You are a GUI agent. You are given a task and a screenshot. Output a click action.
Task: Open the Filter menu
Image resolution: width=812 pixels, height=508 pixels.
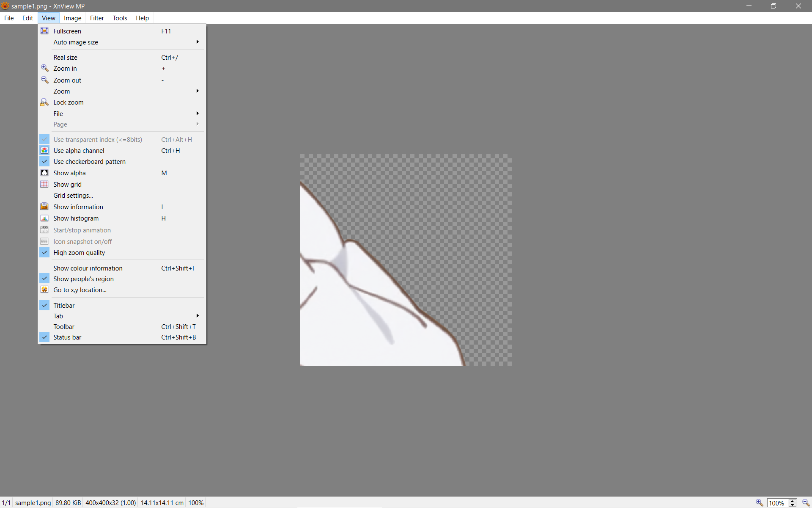tap(96, 18)
